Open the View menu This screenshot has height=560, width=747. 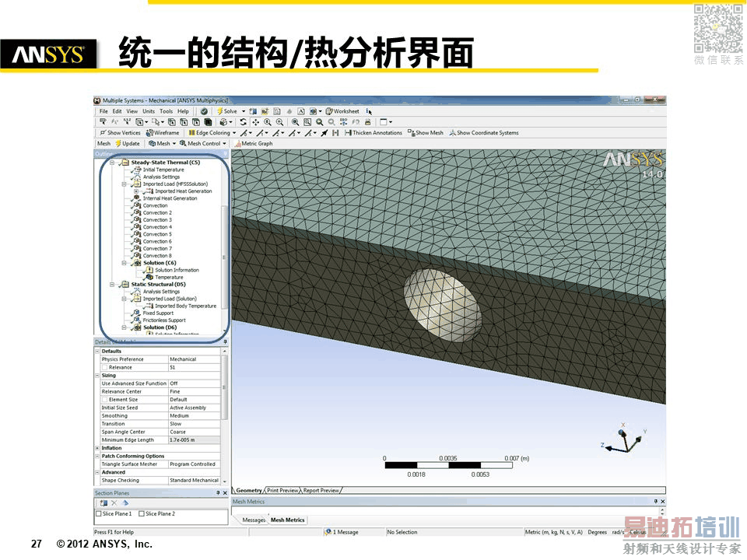(x=132, y=111)
